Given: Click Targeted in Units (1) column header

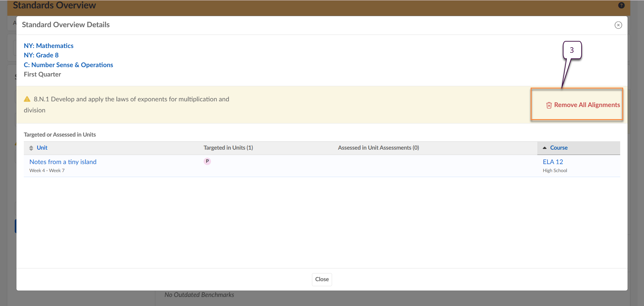Looking at the screenshot, I should coord(228,148).
